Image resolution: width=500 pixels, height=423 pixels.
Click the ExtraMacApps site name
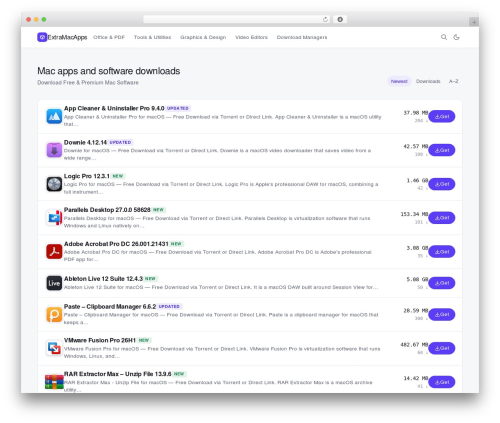[67, 37]
